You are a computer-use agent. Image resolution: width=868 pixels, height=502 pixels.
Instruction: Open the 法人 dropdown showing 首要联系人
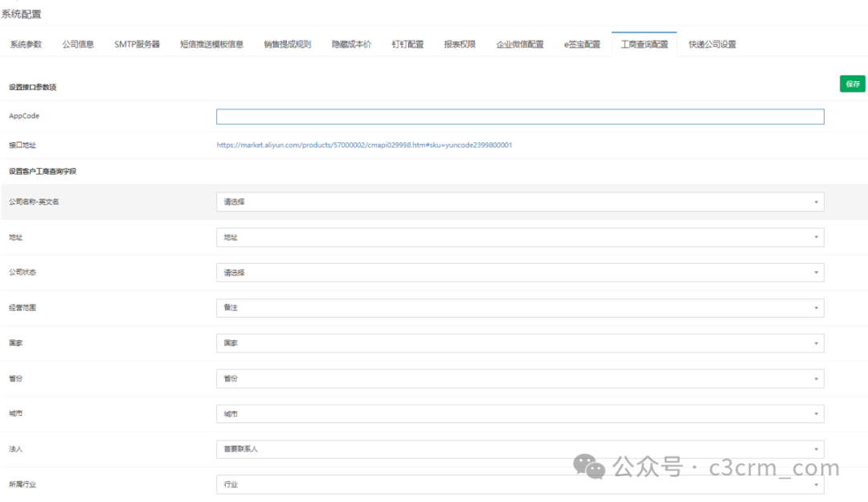520,449
